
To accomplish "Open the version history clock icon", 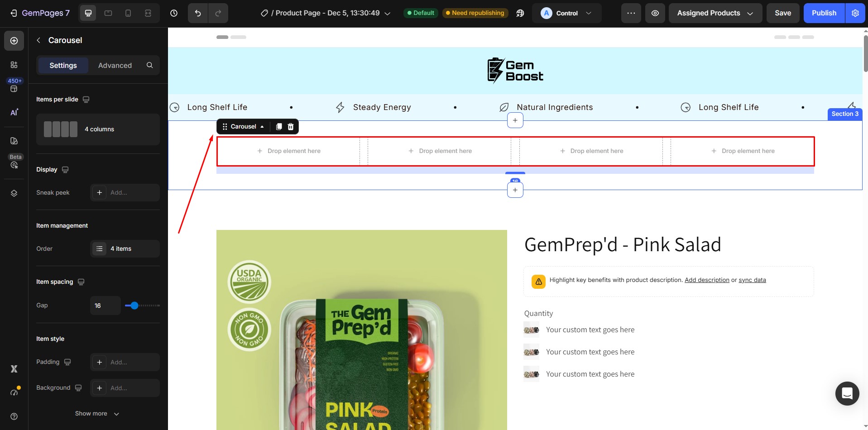I will pyautogui.click(x=174, y=13).
